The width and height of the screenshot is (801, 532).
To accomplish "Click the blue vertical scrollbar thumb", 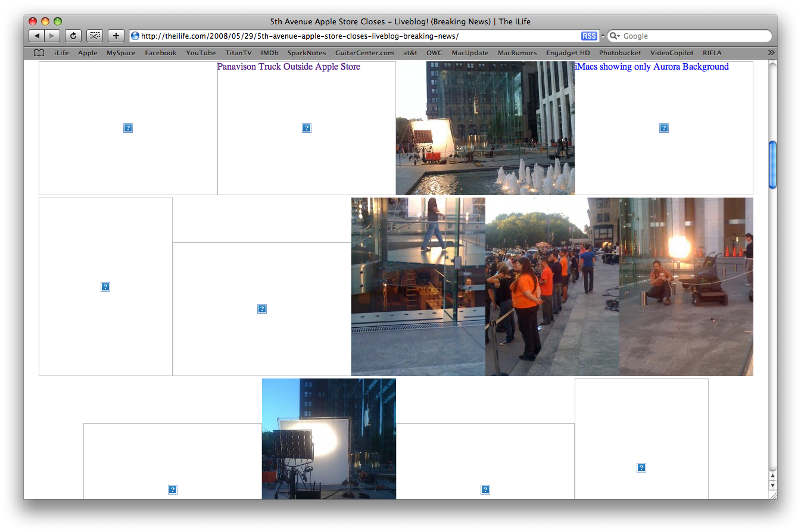I will point(772,165).
